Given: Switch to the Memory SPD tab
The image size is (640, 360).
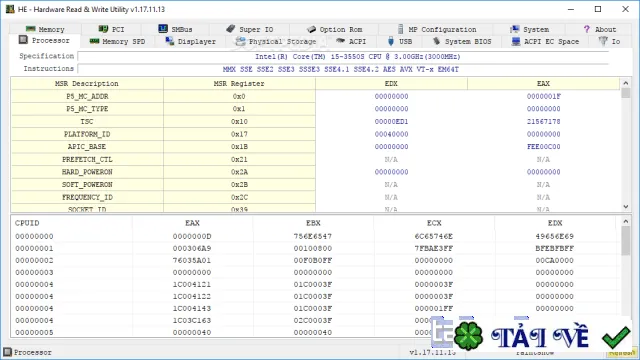Looking at the screenshot, I should point(118,41).
